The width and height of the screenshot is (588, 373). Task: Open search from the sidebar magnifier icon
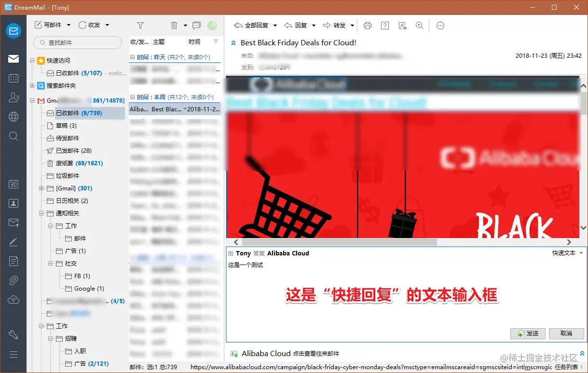(14, 136)
